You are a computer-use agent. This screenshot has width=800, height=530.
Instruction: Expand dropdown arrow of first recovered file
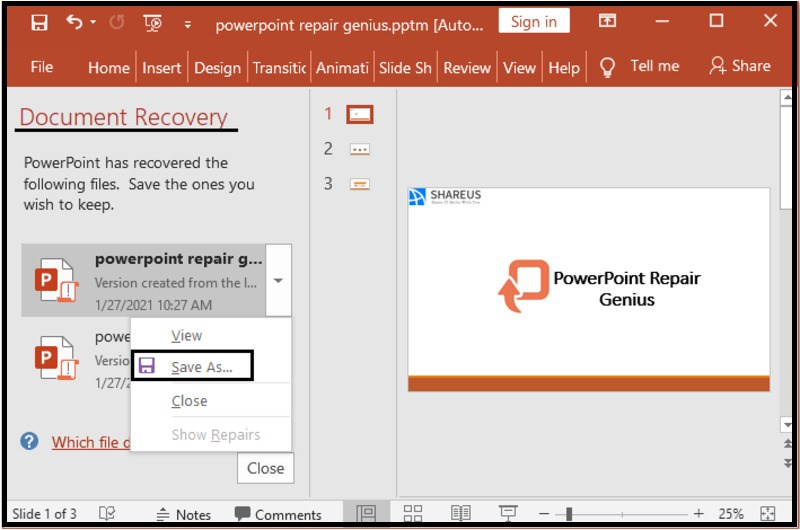click(278, 281)
